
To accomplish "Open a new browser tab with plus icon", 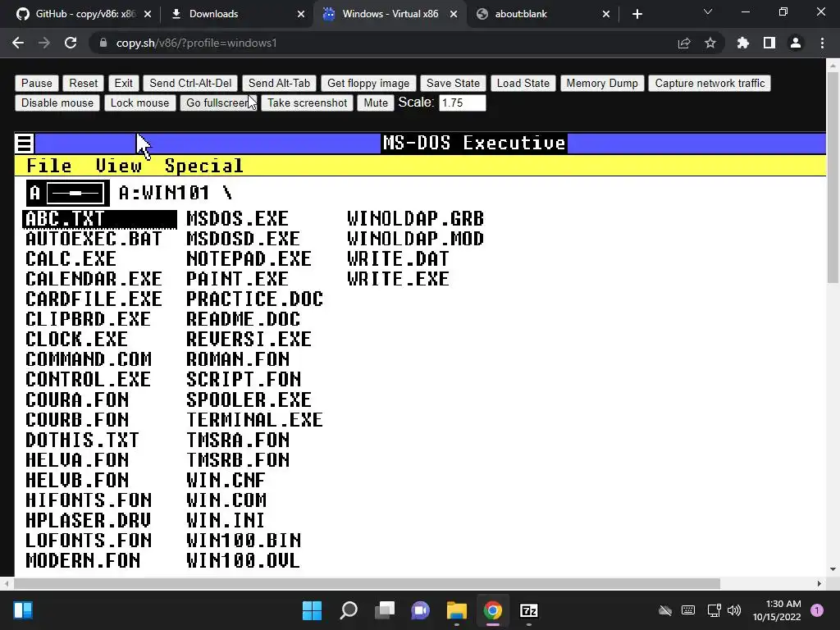I will pyautogui.click(x=637, y=14).
